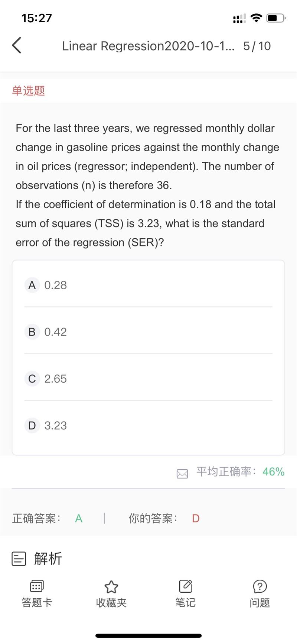Tap the 单选题 question type label
Viewport: 297px width, 644px height.
(x=29, y=91)
